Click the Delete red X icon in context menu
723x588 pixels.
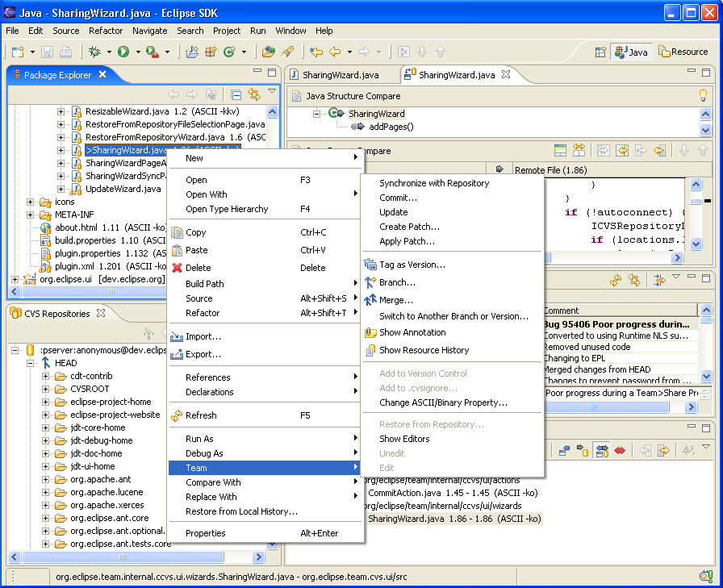pos(177,268)
